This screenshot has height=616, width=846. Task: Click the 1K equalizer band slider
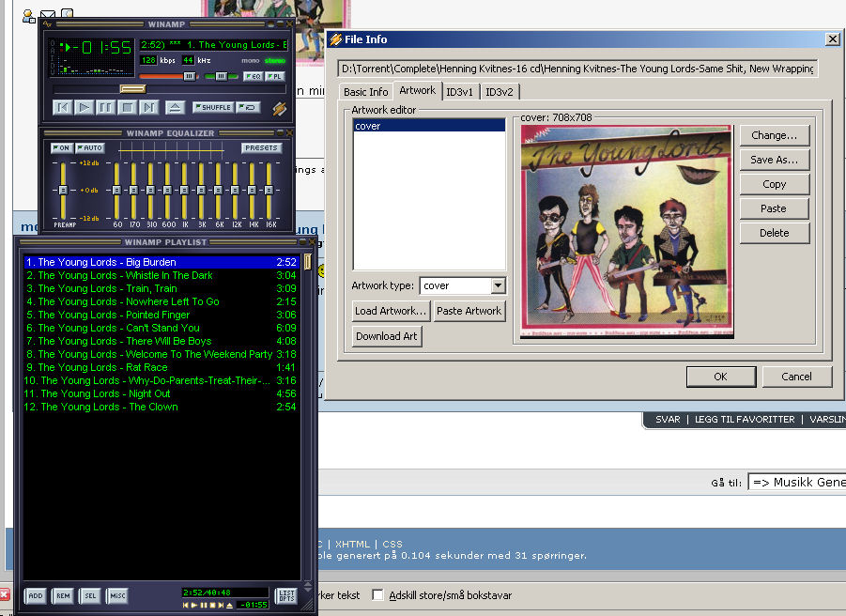(184, 190)
